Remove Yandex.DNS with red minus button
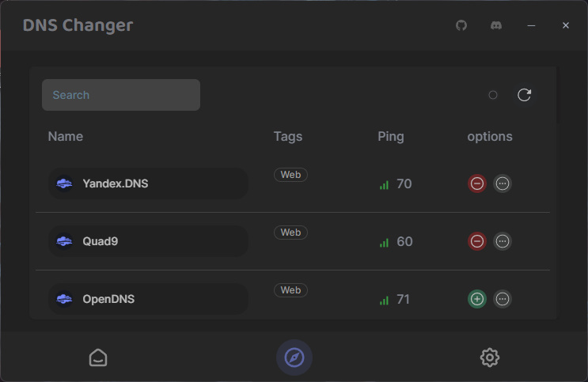Viewport: 588px width, 382px height. click(477, 183)
